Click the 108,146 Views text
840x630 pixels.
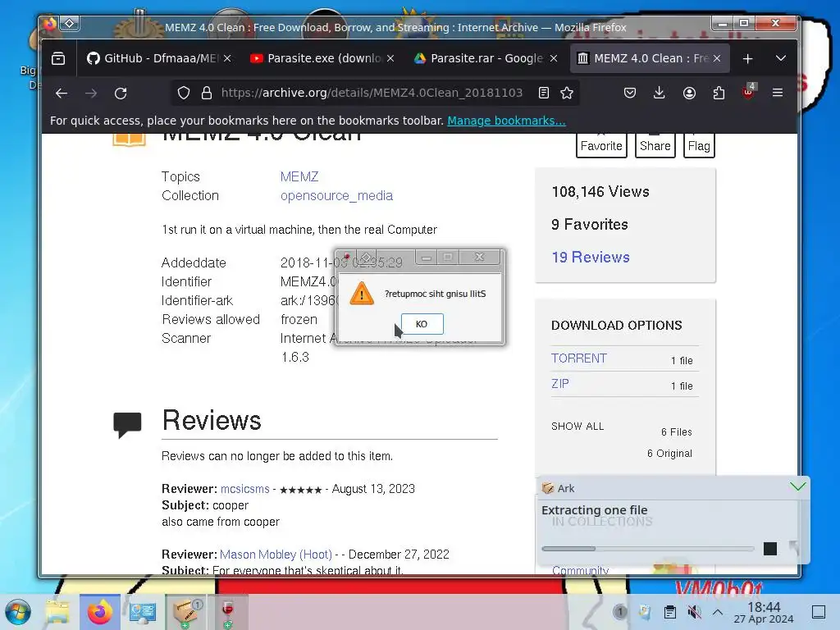[600, 192]
